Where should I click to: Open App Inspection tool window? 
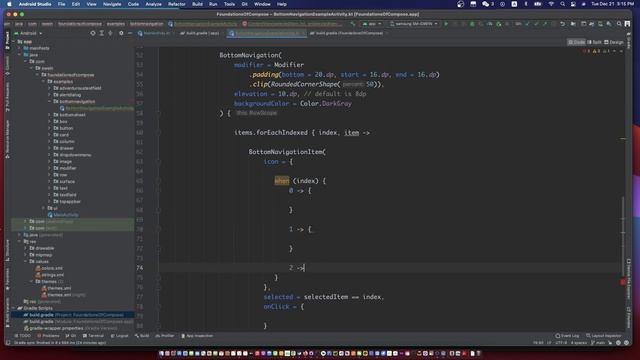tap(197, 336)
